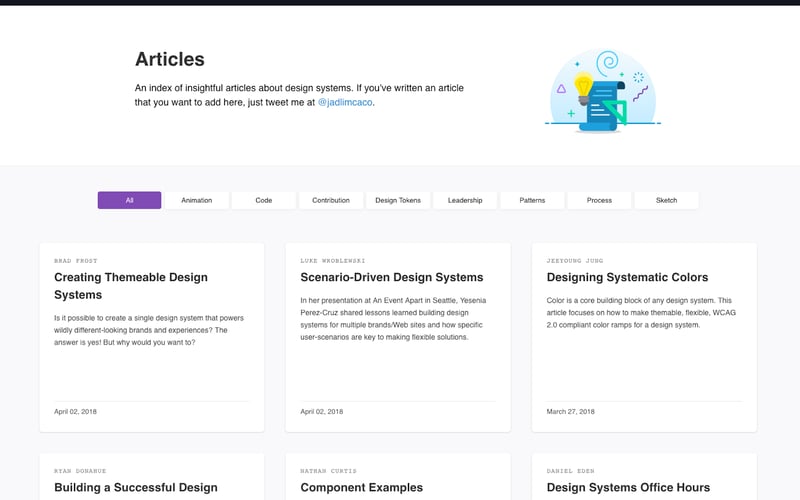Click the Themeable Design Systems description text
800x500 pixels.
(x=149, y=330)
